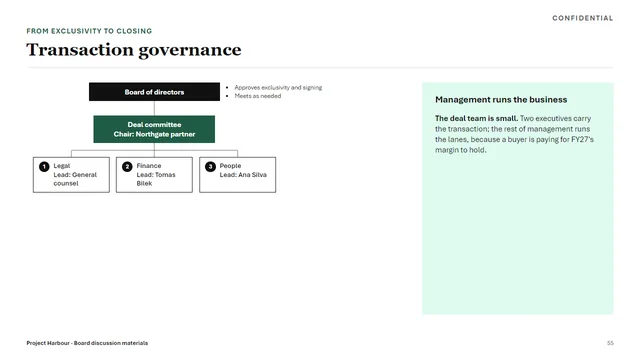The width and height of the screenshot is (640, 360).
Task: Select the Deal committee box
Action: pyautogui.click(x=154, y=129)
